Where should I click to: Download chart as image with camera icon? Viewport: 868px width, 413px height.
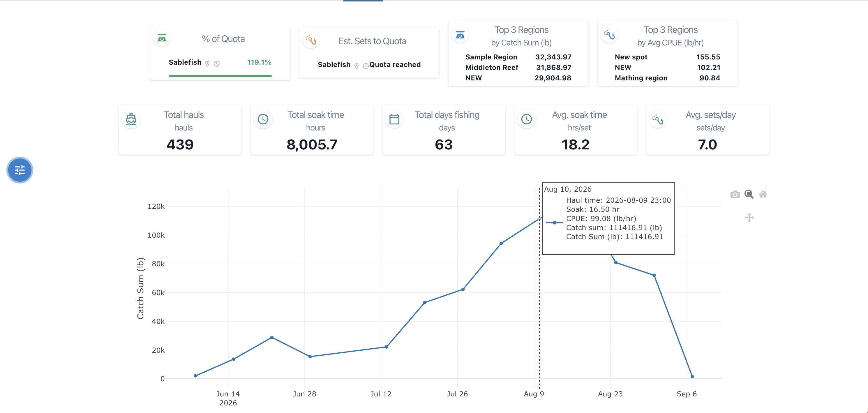point(735,194)
